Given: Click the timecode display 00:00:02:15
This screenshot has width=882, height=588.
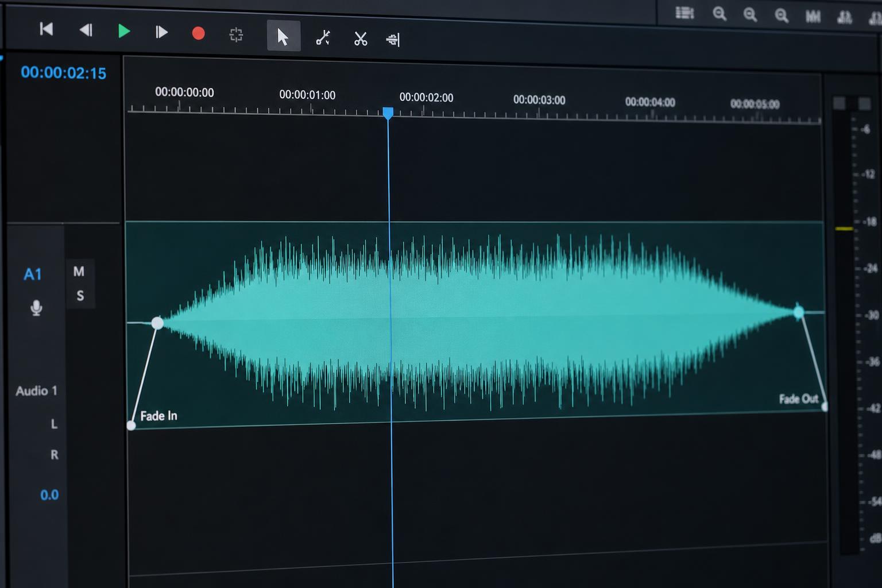Looking at the screenshot, I should click(x=64, y=73).
